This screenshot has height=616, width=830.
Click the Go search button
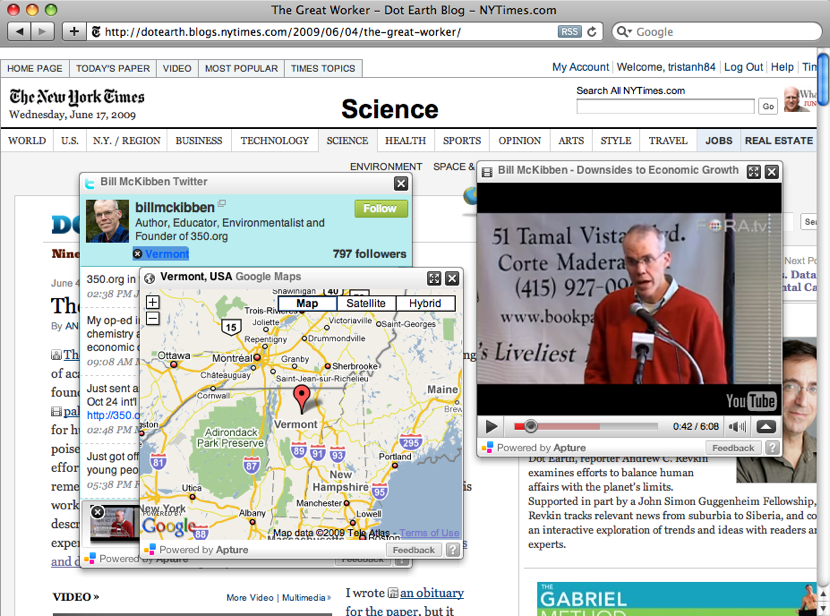[768, 106]
